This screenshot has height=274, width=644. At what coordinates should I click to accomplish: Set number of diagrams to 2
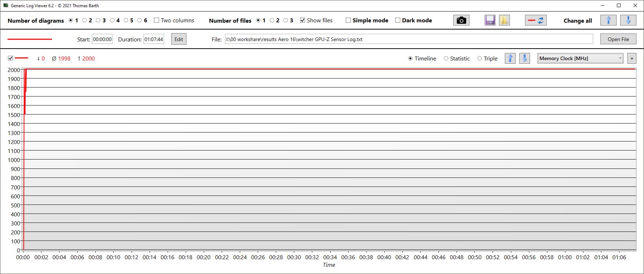coord(84,21)
